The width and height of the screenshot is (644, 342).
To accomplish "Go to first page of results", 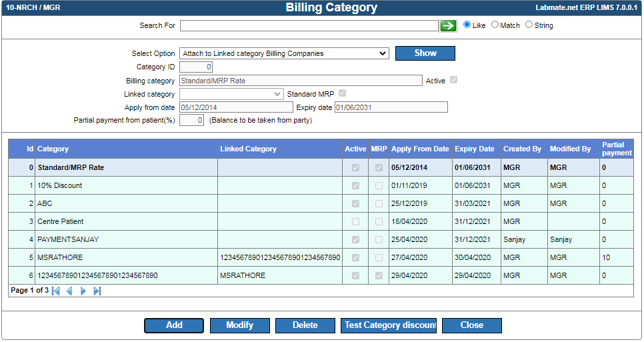I will [56, 291].
